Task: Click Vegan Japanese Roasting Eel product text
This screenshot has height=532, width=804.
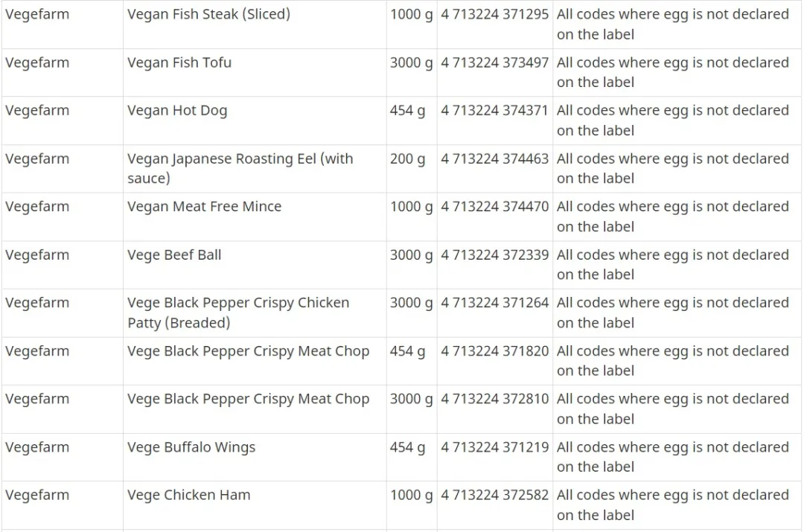Action: click(240, 168)
